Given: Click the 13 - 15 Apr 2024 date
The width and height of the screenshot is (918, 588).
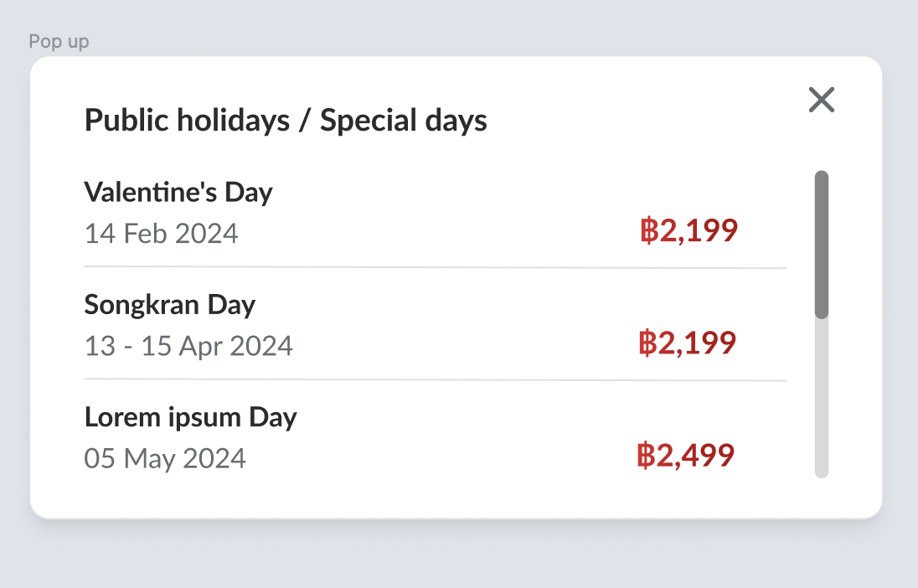Looking at the screenshot, I should [188, 345].
